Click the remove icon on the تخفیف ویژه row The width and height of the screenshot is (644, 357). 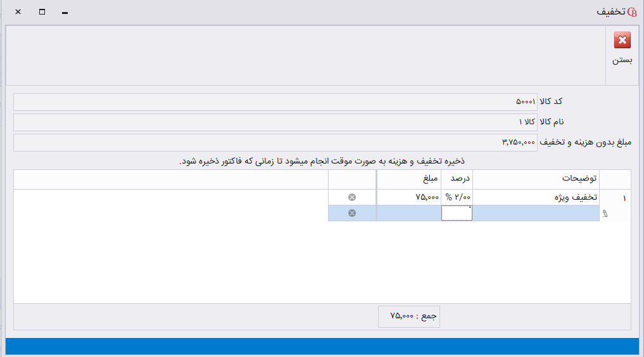(x=352, y=197)
